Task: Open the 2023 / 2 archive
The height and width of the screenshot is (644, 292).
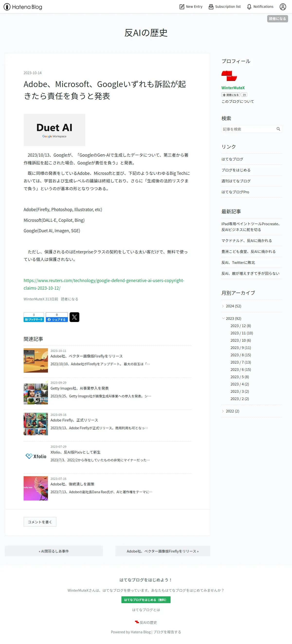Action: click(x=239, y=399)
